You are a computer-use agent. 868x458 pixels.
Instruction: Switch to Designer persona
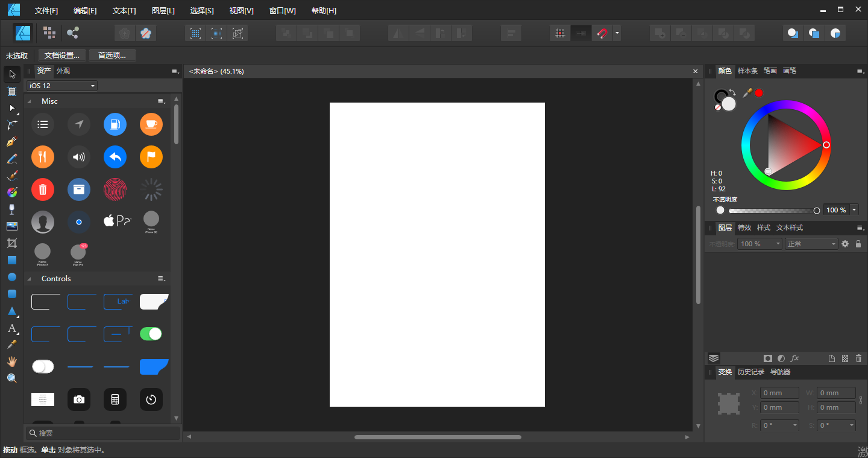point(24,33)
